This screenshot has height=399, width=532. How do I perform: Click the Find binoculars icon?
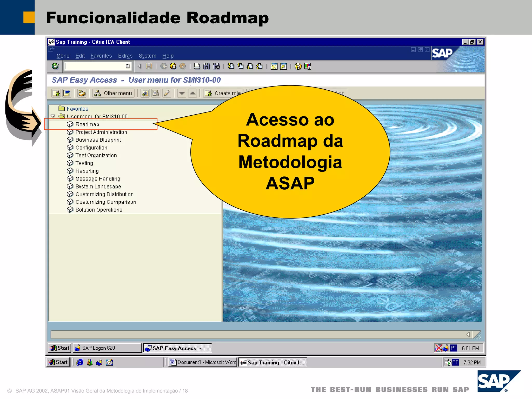click(x=207, y=66)
